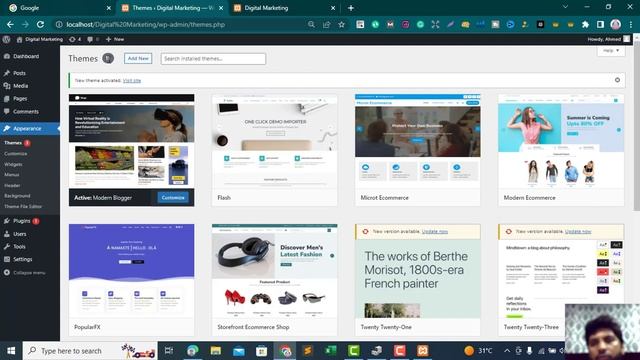Reload the page with refresh icon

pos(40,24)
